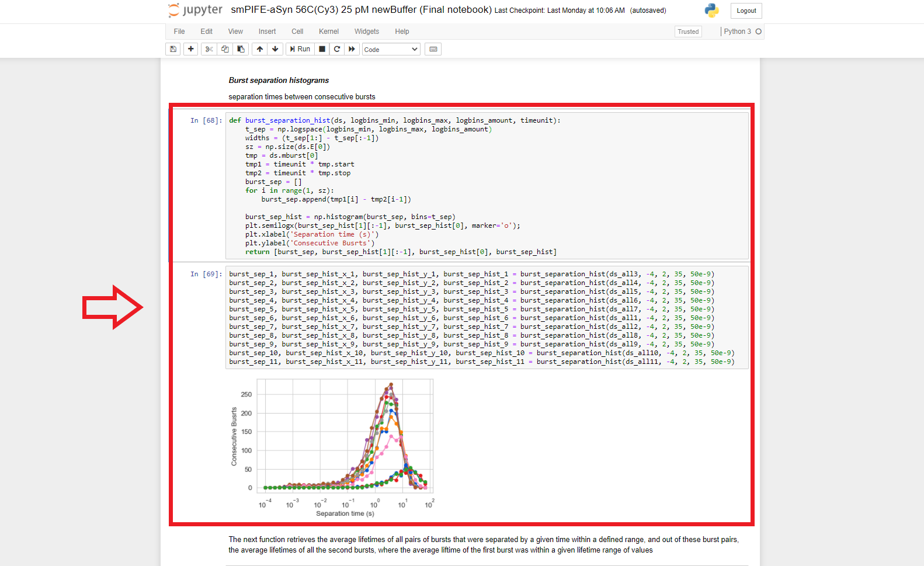Open the File menu

pos(179,32)
